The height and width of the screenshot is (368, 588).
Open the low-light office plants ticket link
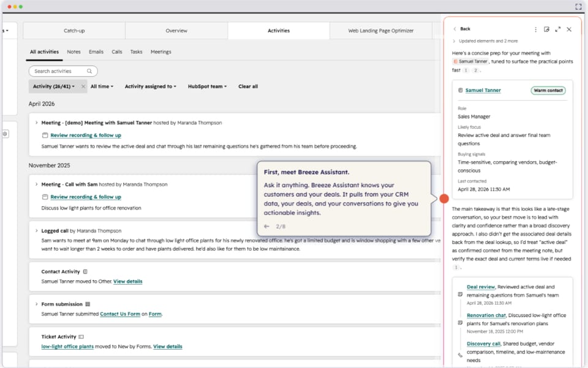tap(67, 347)
